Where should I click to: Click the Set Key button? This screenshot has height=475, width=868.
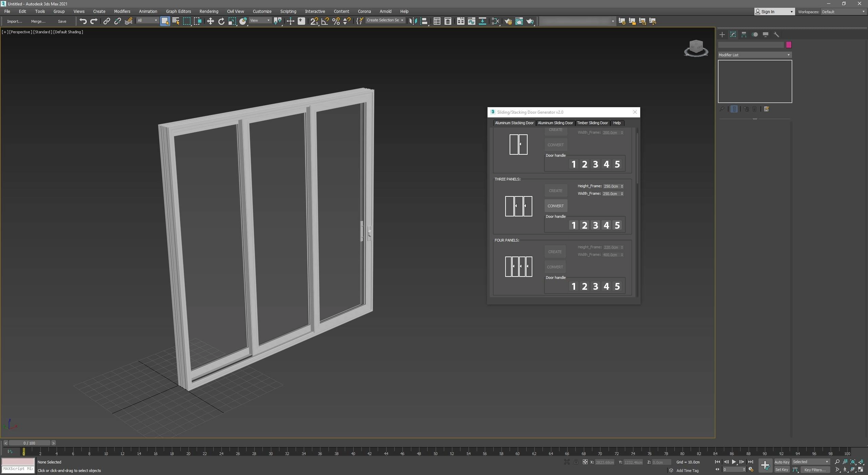pyautogui.click(x=782, y=470)
